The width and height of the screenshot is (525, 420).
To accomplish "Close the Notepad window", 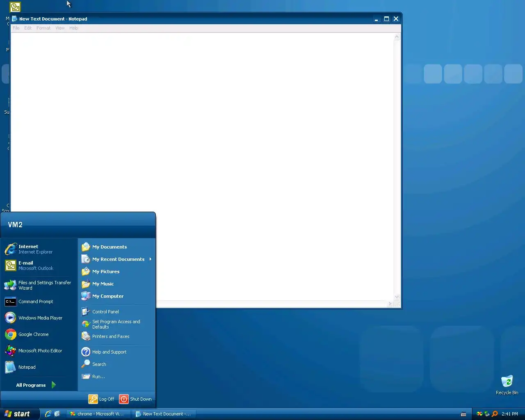I will tap(396, 19).
